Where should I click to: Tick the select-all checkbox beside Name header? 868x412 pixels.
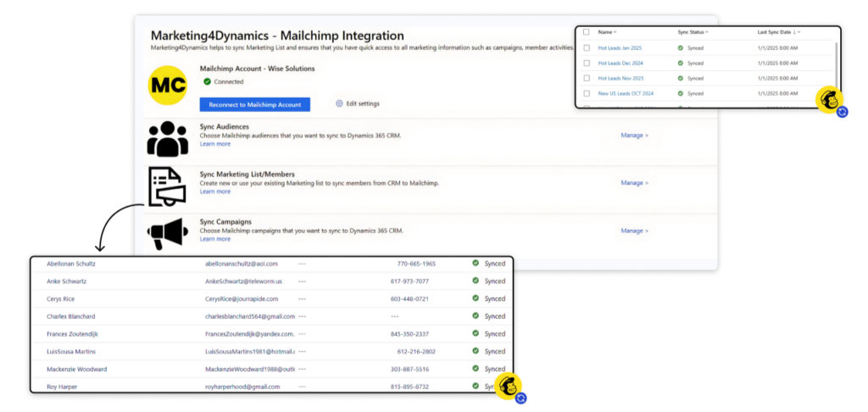tap(587, 32)
